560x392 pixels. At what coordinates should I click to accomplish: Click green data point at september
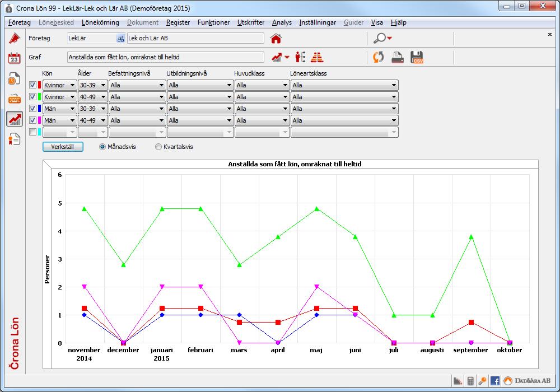471,237
